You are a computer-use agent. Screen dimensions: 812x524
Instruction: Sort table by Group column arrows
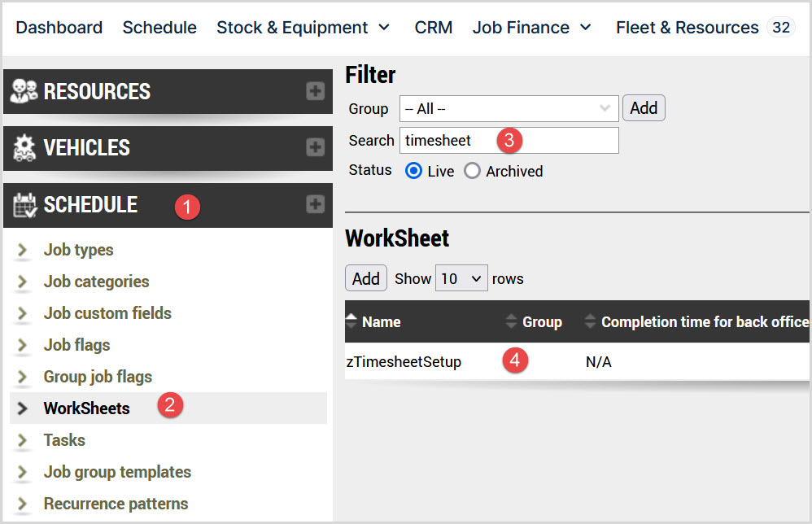click(511, 322)
